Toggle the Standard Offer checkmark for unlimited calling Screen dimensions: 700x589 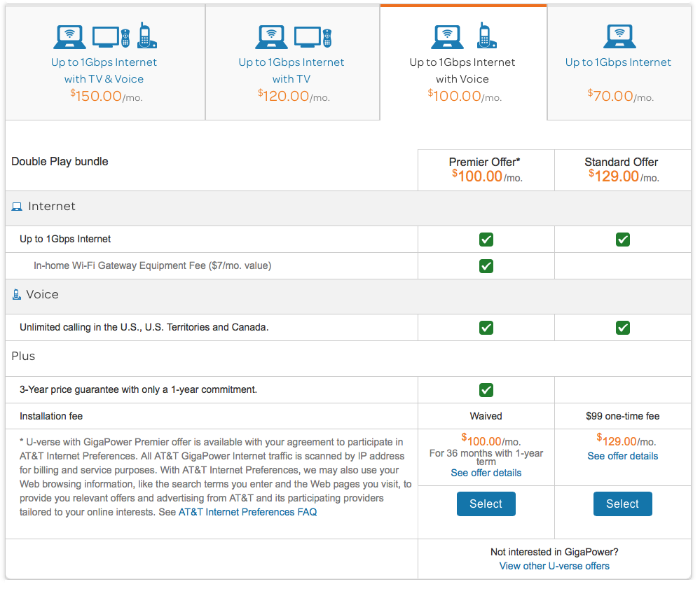(x=622, y=327)
